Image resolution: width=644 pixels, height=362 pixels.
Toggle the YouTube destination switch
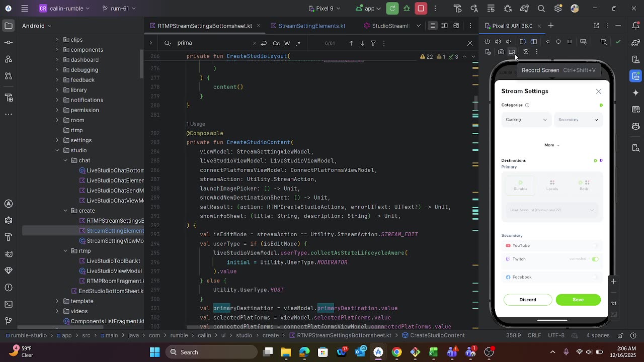595,246
